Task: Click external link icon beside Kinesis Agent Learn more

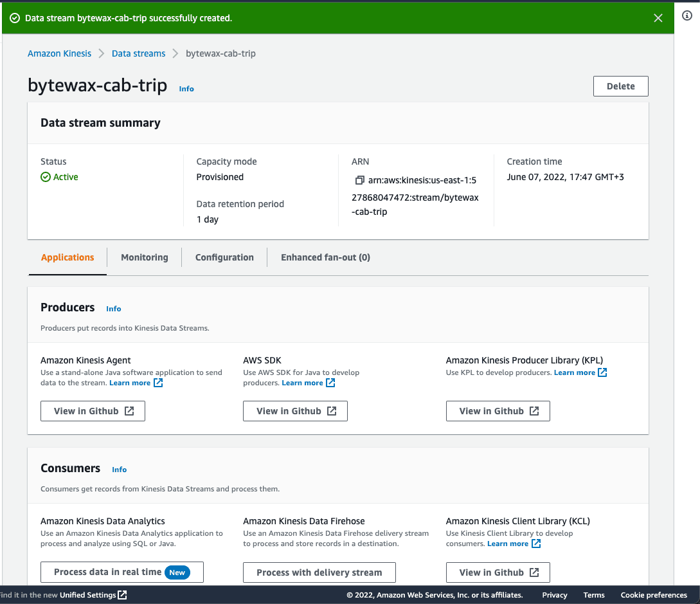Action: coord(158,383)
